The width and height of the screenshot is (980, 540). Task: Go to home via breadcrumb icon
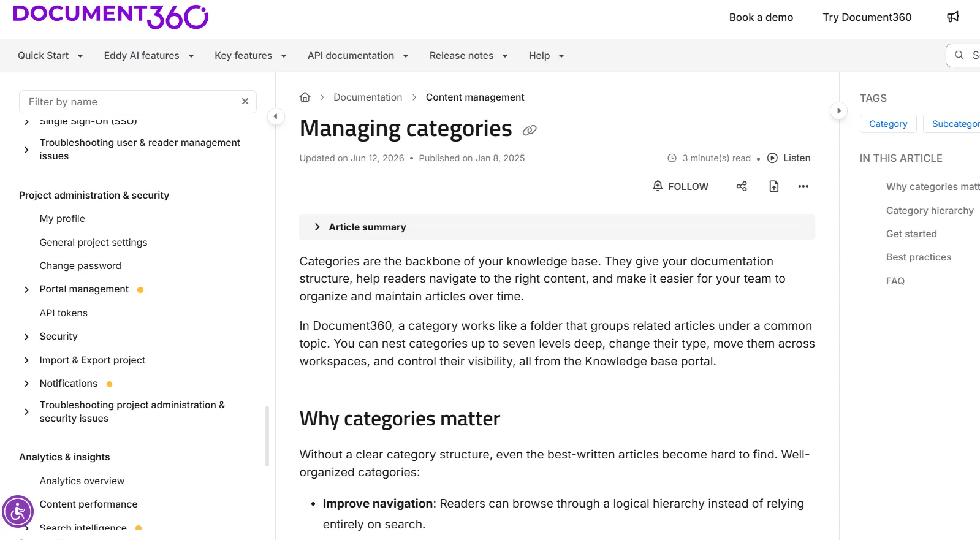click(x=305, y=97)
